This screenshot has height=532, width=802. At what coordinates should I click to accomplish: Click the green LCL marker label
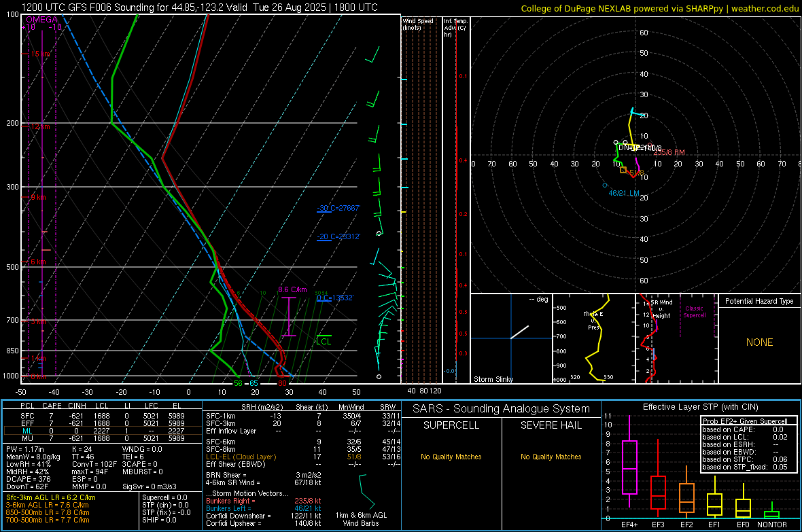324,342
